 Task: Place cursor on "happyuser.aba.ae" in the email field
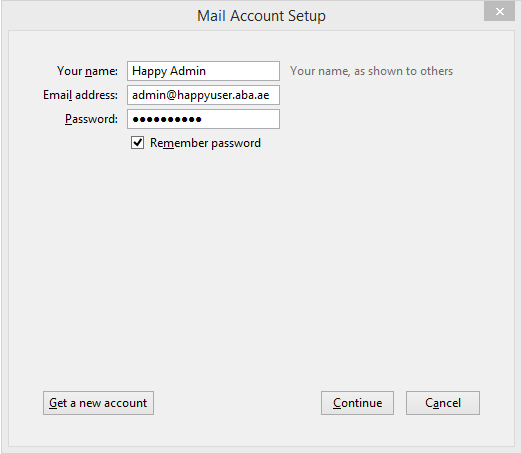point(223,95)
